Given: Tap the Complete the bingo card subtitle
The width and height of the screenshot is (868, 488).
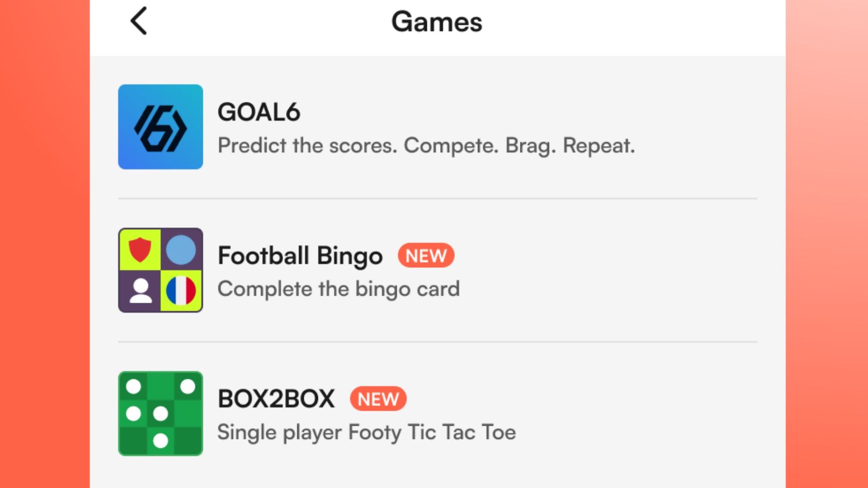Looking at the screenshot, I should (338, 289).
